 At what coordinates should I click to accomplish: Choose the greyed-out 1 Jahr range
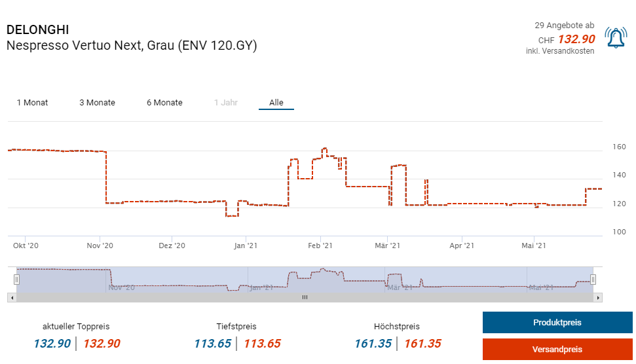226,103
